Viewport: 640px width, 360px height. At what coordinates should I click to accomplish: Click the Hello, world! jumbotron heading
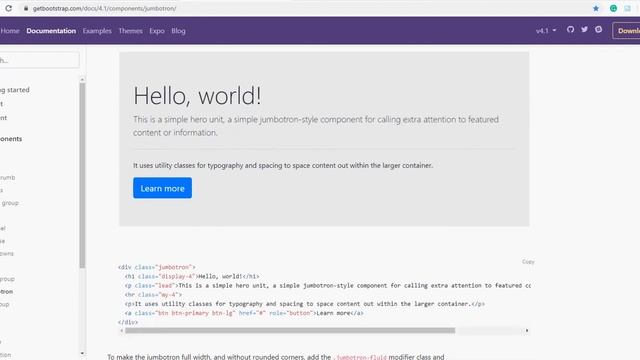(x=197, y=96)
